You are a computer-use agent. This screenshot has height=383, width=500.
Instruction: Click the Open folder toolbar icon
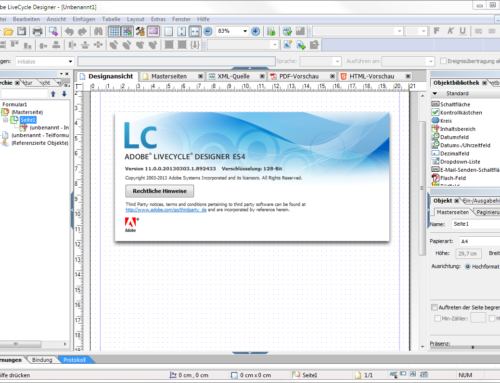[8, 32]
